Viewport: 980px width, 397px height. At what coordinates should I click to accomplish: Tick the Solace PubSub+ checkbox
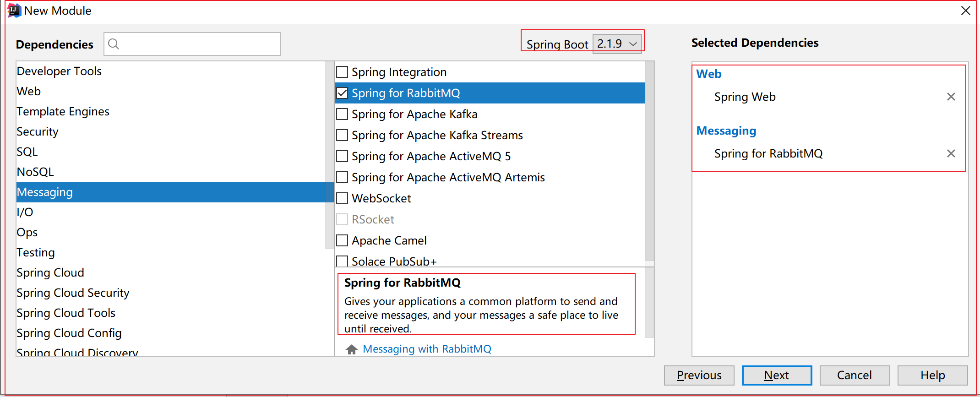tap(342, 261)
